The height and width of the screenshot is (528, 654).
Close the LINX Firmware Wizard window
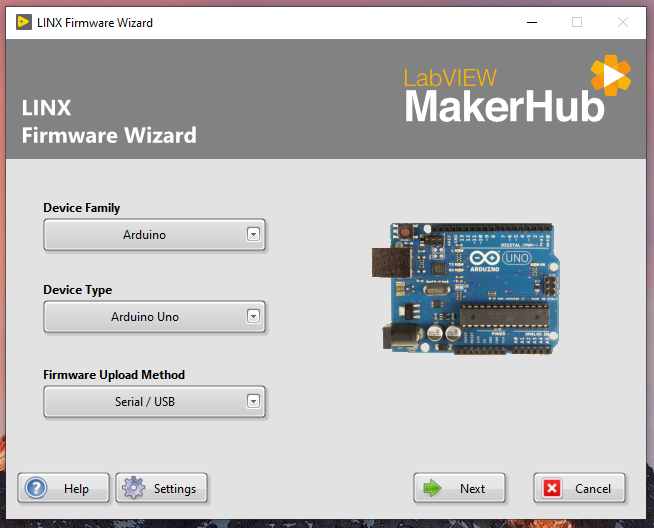pos(623,22)
